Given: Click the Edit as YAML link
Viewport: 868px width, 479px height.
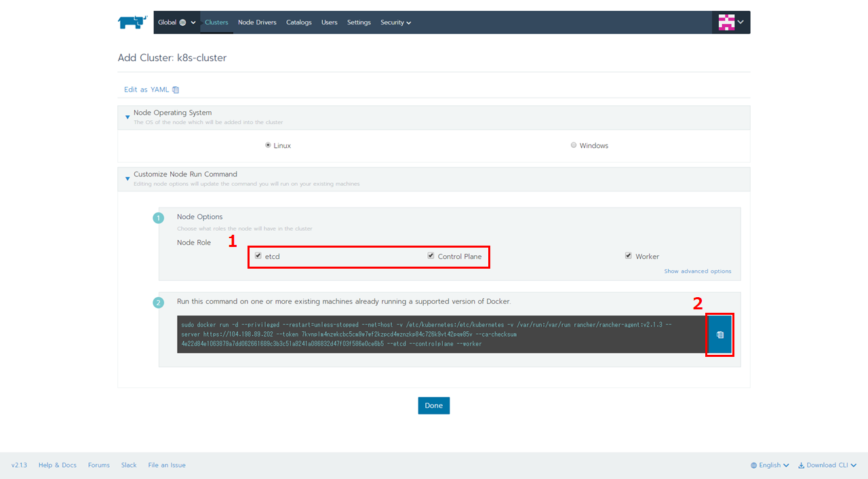Looking at the screenshot, I should (x=151, y=90).
